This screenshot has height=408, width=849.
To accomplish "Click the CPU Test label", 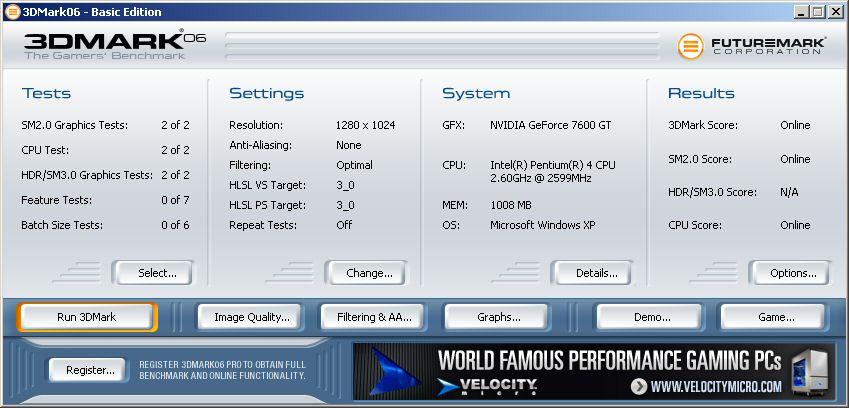I will (45, 150).
